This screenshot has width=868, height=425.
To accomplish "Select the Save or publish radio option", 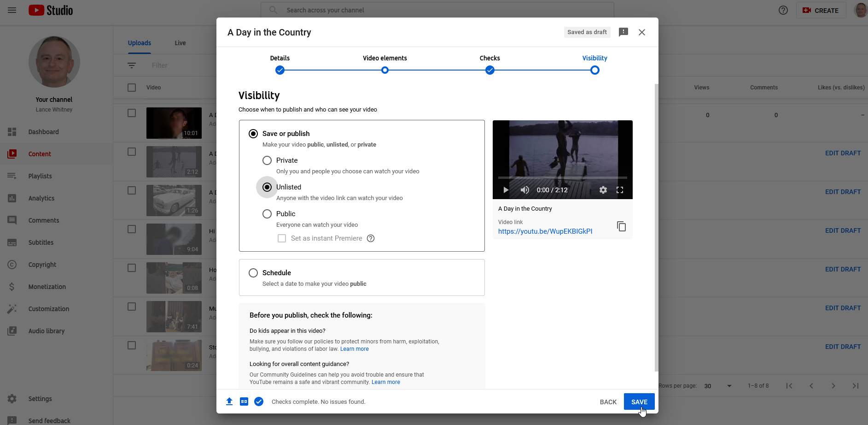I will 253,134.
